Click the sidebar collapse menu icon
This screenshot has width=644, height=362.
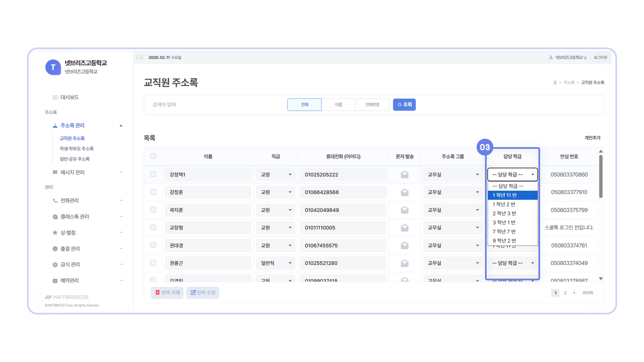140,57
